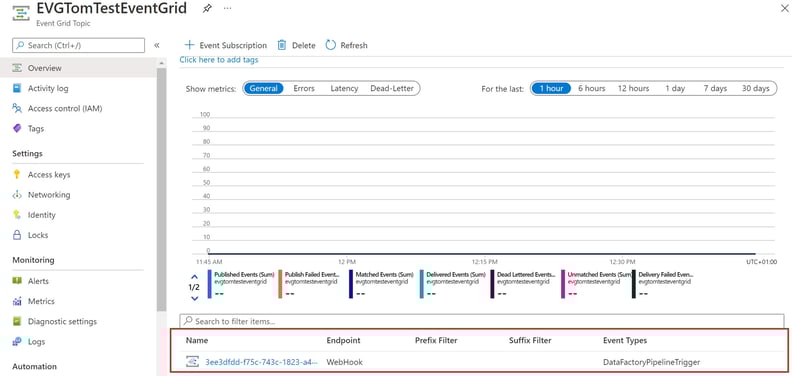Click Matched Events legend entry
This screenshot has width=792, height=376.
[381, 284]
